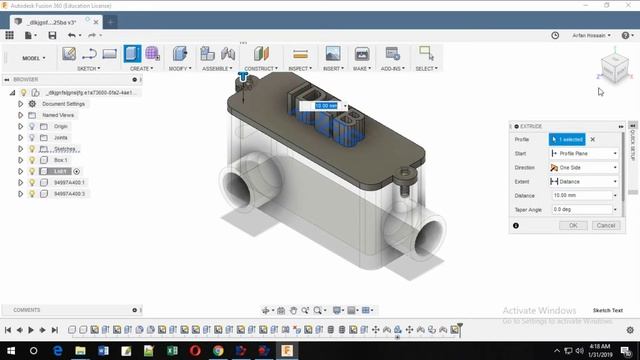640x360 pixels.
Task: Toggle visibility bulb for 94997A400:3
Action: coord(32,194)
